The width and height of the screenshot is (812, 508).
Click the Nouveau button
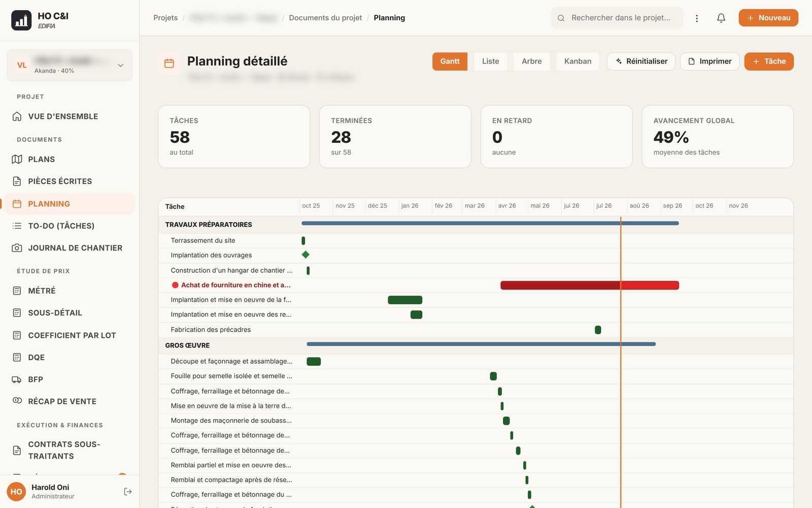768,18
